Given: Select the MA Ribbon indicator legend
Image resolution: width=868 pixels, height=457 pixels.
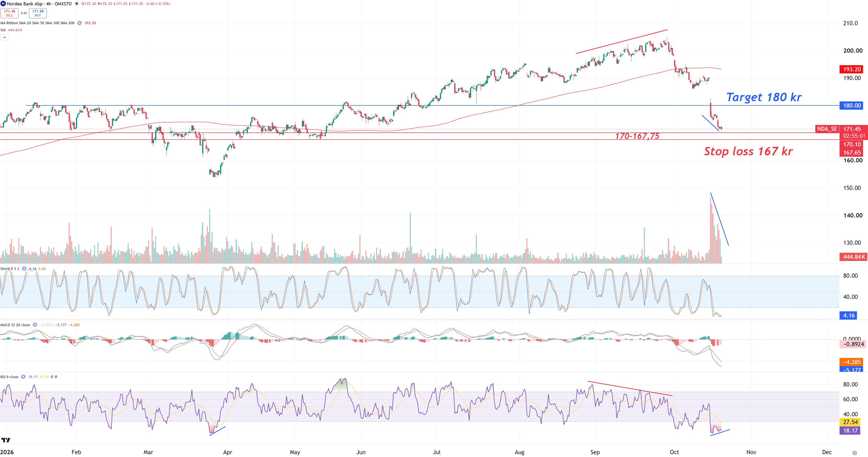Looking at the screenshot, I should [x=37, y=23].
